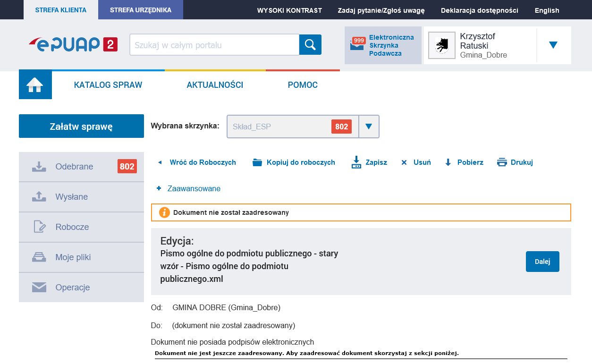
Task: Open Elektroniczna Skrzynka Podawcza inbox icon
Action: point(357,45)
